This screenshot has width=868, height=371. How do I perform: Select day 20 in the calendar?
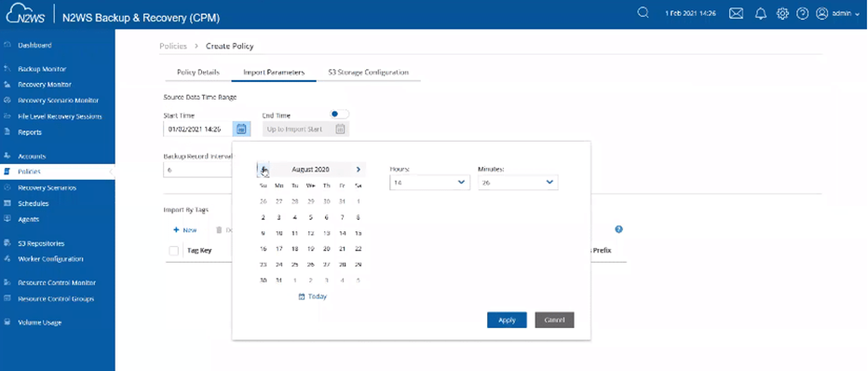[x=327, y=249]
